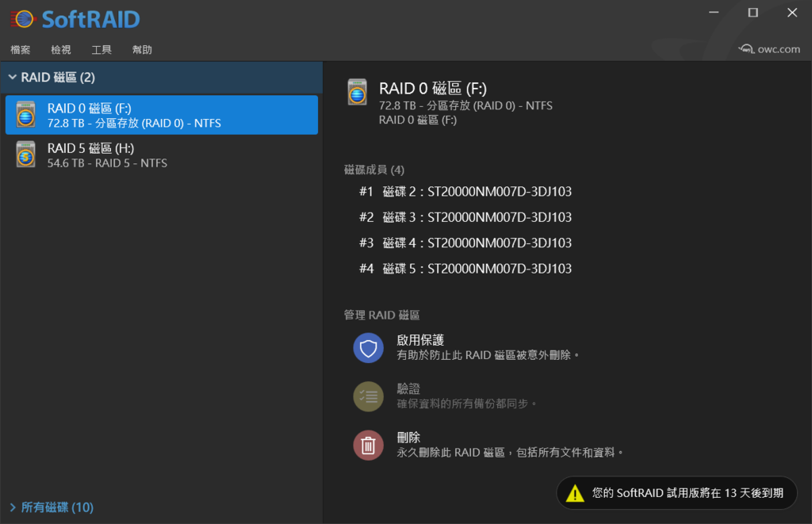Select member #1 磁碟 2 : ST20000NM007D-3DJ103
The height and width of the screenshot is (524, 812).
(465, 192)
